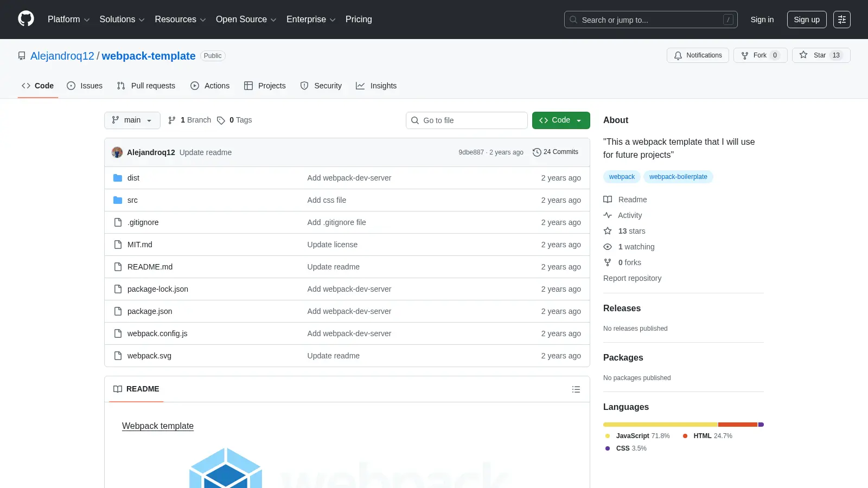Click Report repository link
The height and width of the screenshot is (488, 868).
[632, 278]
